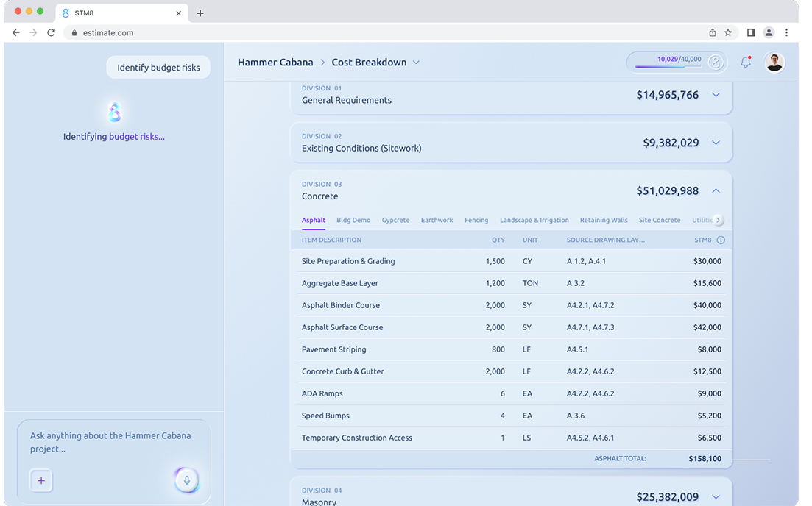This screenshot has width=812, height=506.
Task: Bookmark this page with the star icon
Action: [728, 32]
